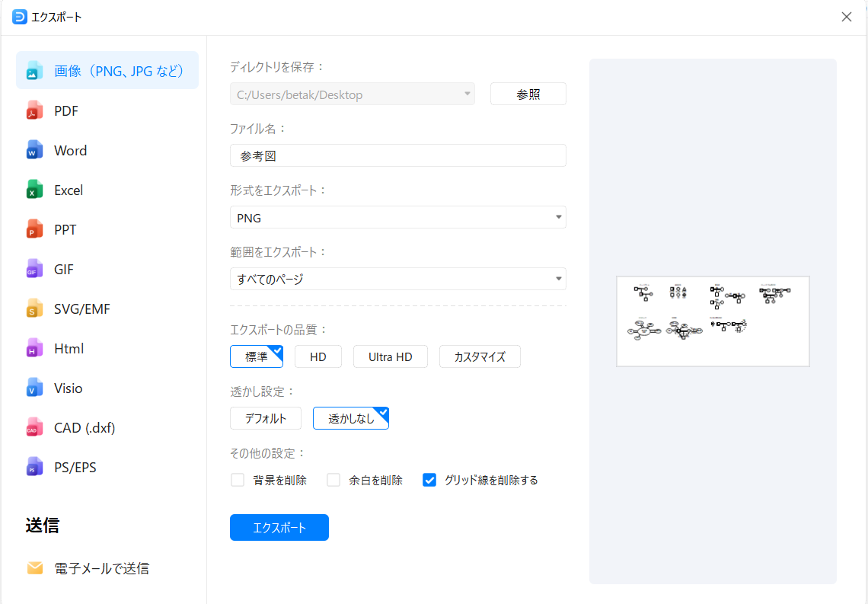Switch to the PS/EPS export tab
The image size is (868, 604).
click(34, 467)
